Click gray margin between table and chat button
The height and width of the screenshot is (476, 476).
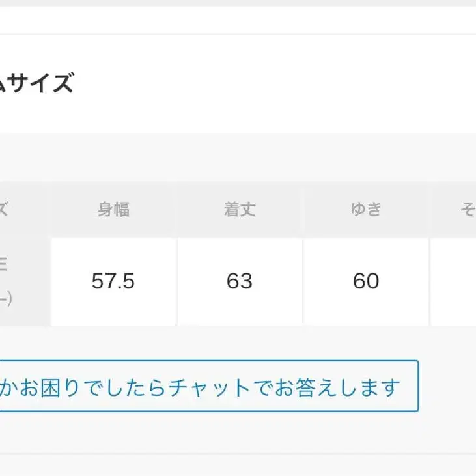(x=238, y=343)
